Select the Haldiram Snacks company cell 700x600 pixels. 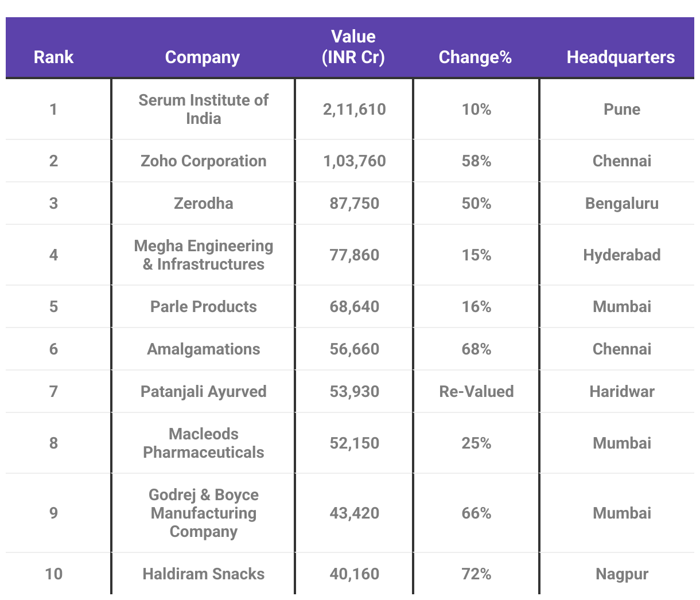click(x=203, y=574)
